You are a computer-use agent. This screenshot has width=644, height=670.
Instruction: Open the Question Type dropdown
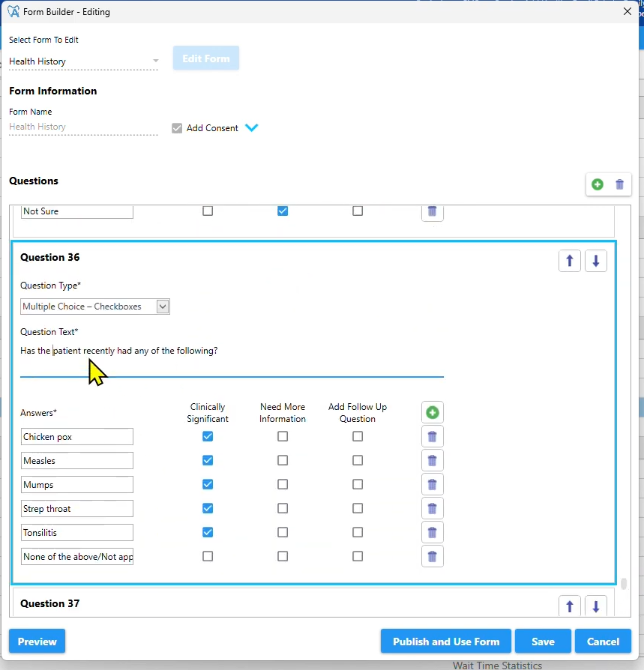162,306
